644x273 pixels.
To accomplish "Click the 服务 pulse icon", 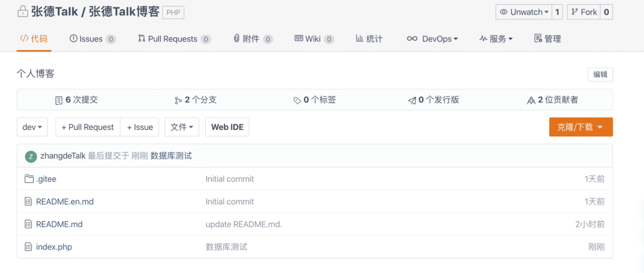I will 483,39.
